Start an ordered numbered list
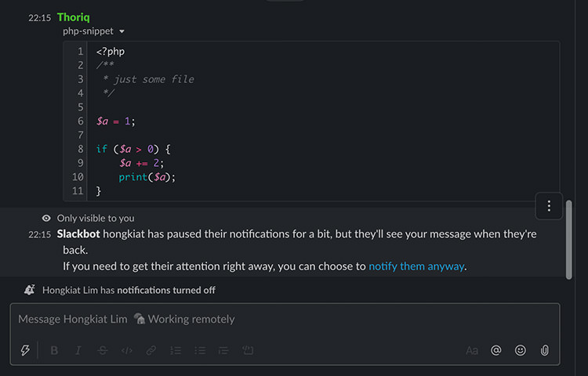The width and height of the screenshot is (588, 376). pyautogui.click(x=176, y=350)
